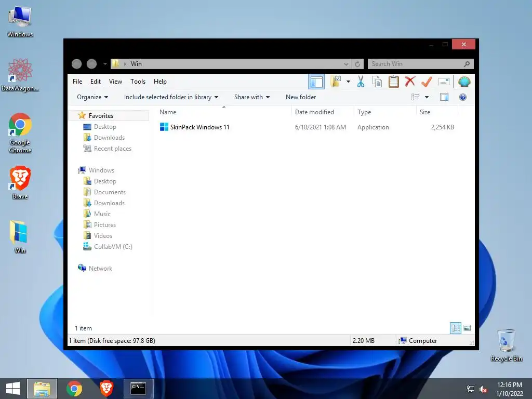
Task: Switch to large icons view button at bottom right
Action: click(x=467, y=328)
